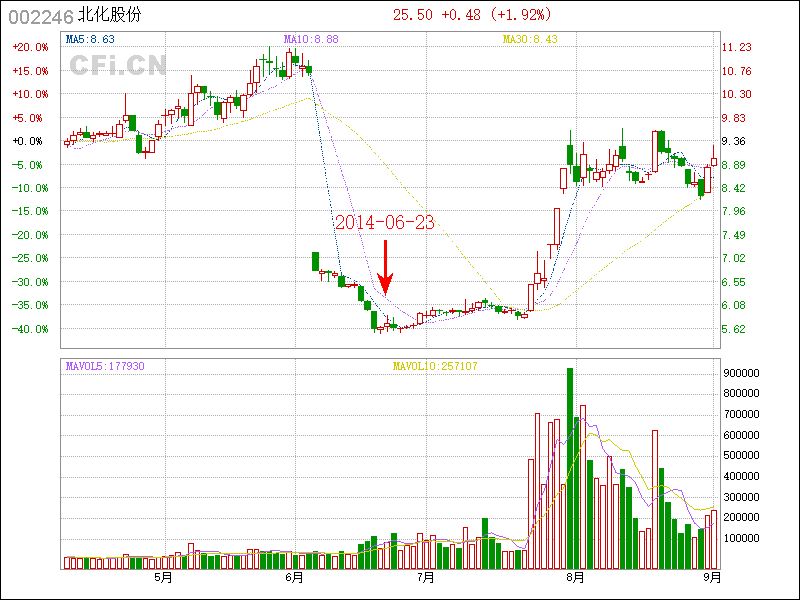Viewport: 800px width, 600px height.
Task: Click the 800000 volume axis label
Action: click(741, 393)
